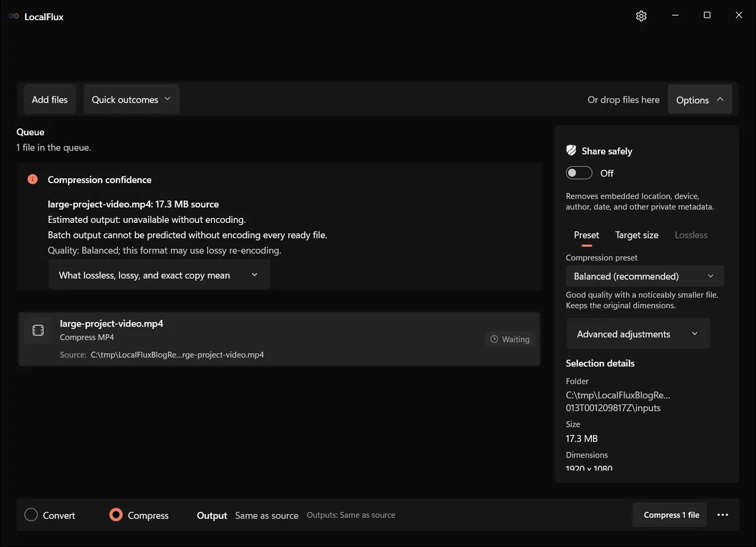The height and width of the screenshot is (547, 756).
Task: Open the Quick outcomes dropdown
Action: tap(132, 99)
